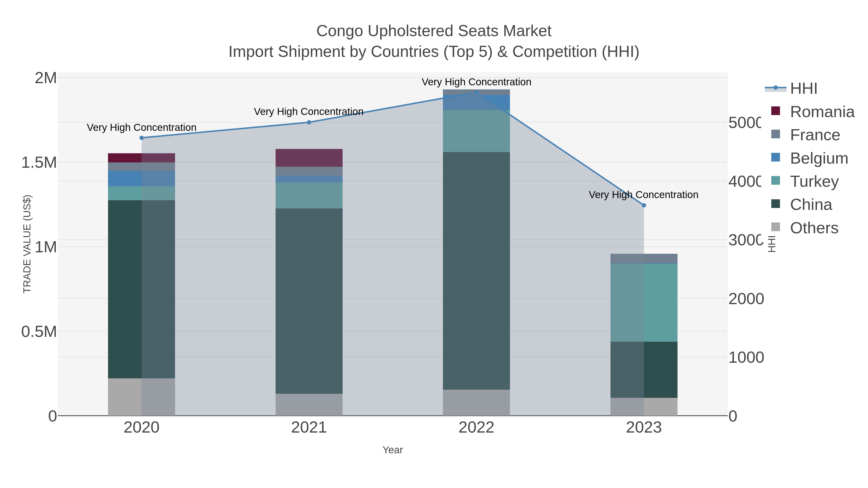Click the subtitle 'Import Shipment by Countries (Top 5)'
This screenshot has height=488, width=868.
pyautogui.click(x=360, y=52)
